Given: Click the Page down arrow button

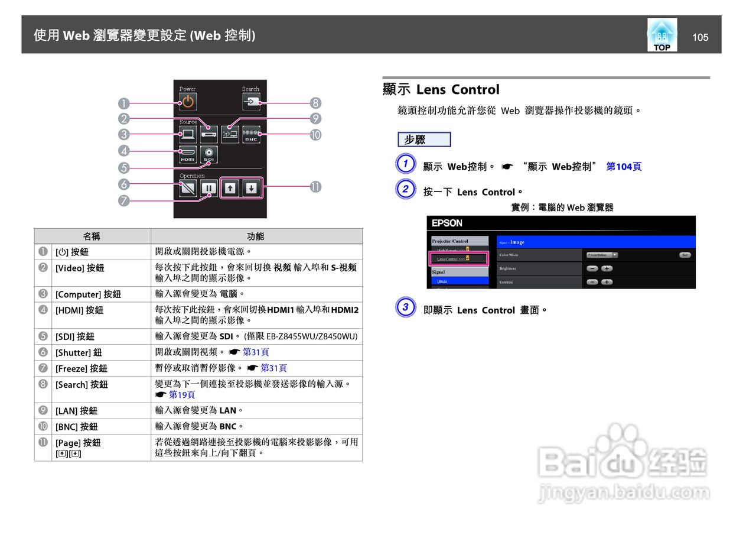Looking at the screenshot, I should (x=251, y=188).
